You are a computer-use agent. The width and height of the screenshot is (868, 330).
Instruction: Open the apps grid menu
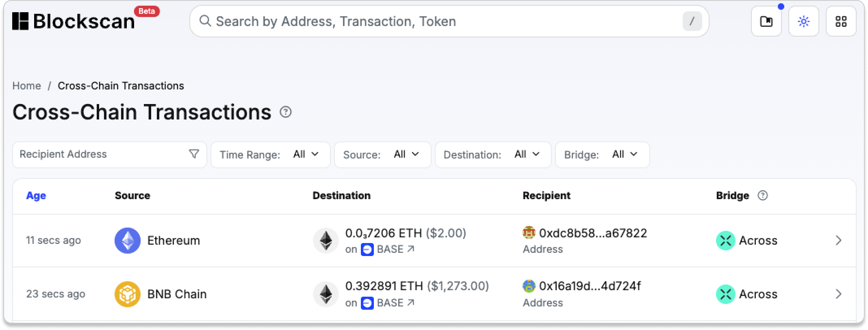pos(841,21)
